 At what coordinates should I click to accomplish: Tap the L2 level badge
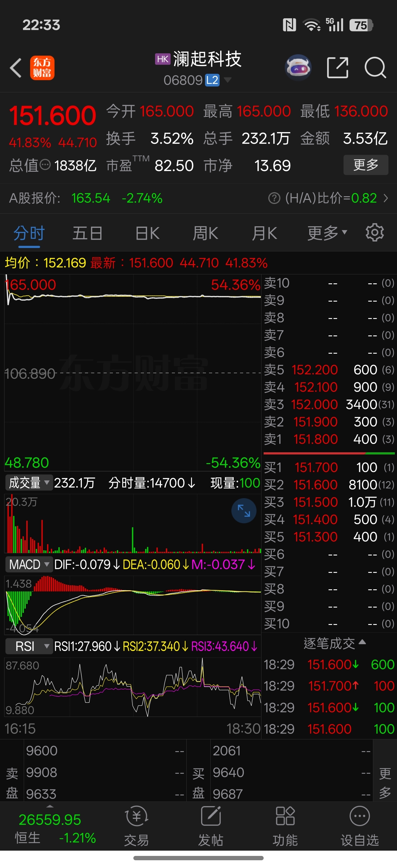click(212, 80)
